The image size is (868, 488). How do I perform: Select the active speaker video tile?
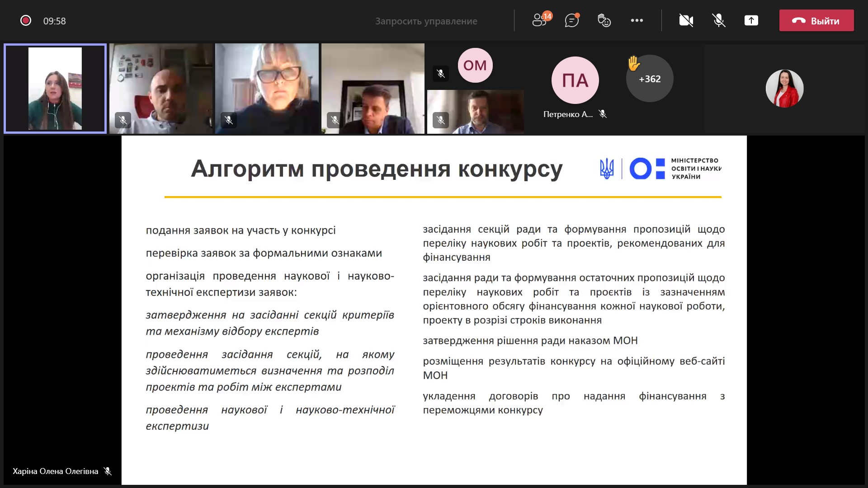point(55,89)
